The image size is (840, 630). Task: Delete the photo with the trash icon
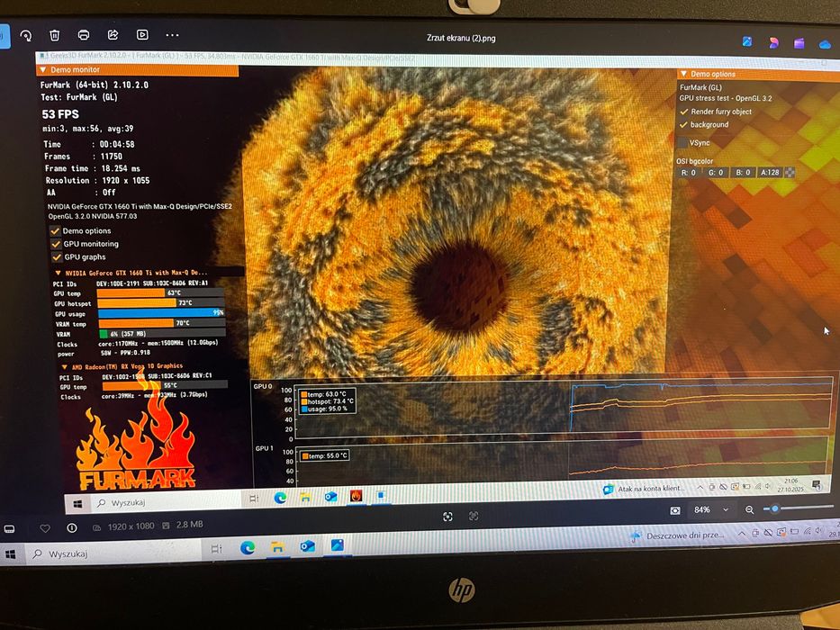click(54, 35)
